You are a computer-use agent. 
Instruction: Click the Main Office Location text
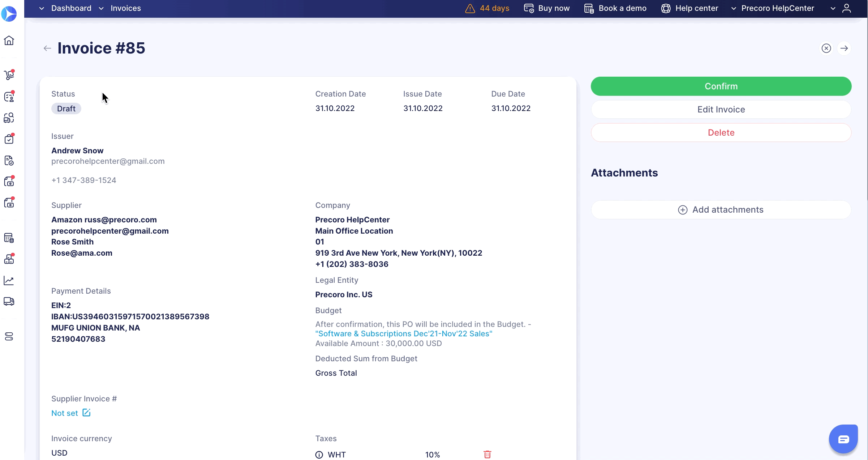pos(354,231)
